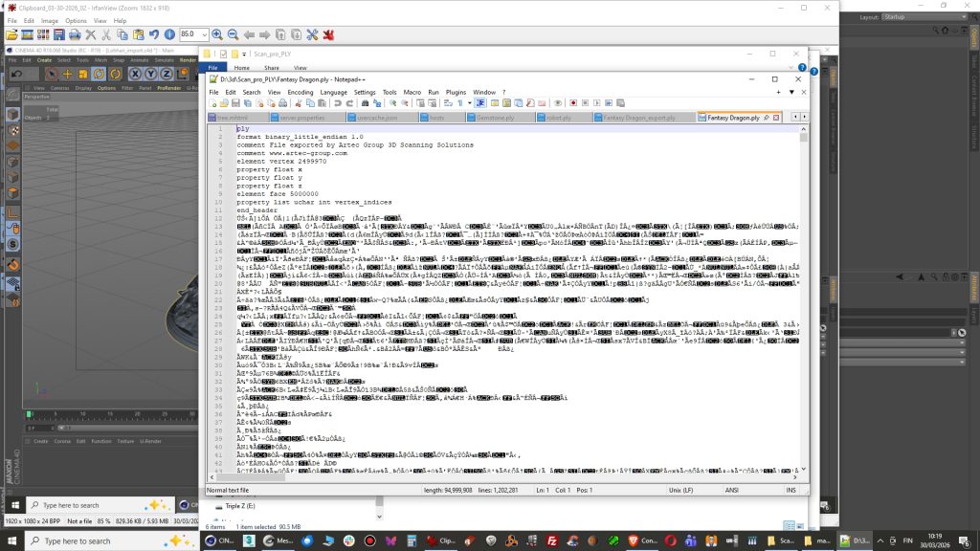Open the Encoding menu in Notepad++
Image resolution: width=980 pixels, height=551 pixels.
(x=300, y=92)
